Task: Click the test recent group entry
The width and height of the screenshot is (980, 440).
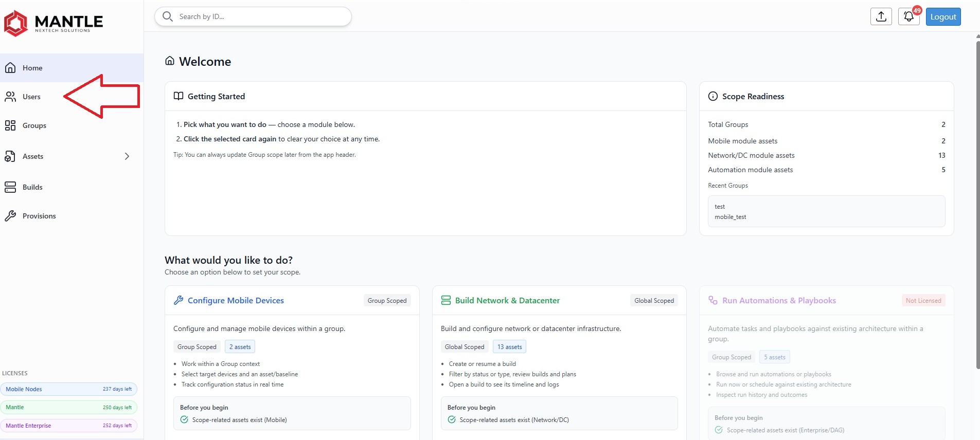Action: pos(720,207)
